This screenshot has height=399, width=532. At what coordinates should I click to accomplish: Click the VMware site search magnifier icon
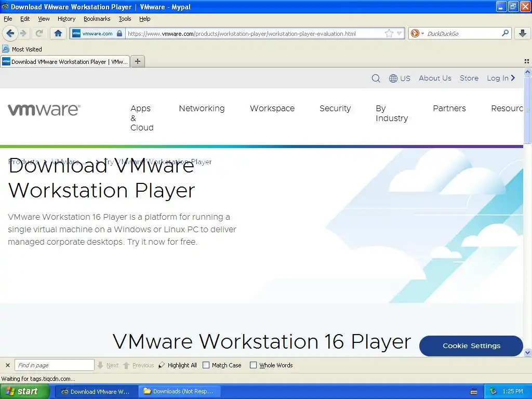tap(376, 78)
